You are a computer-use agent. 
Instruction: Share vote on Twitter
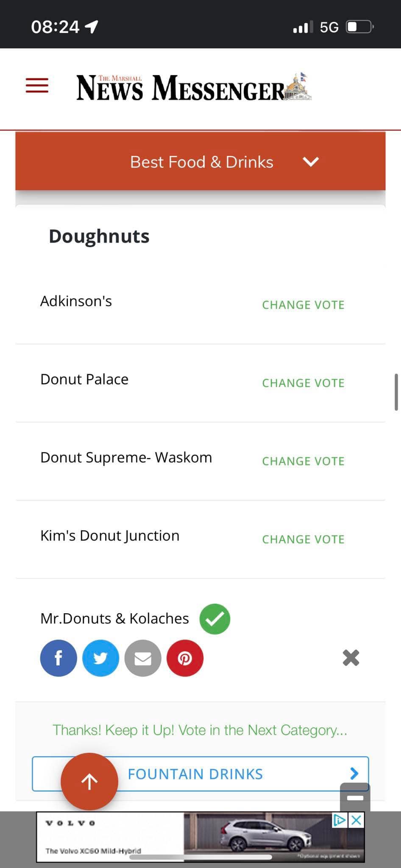coord(100,658)
